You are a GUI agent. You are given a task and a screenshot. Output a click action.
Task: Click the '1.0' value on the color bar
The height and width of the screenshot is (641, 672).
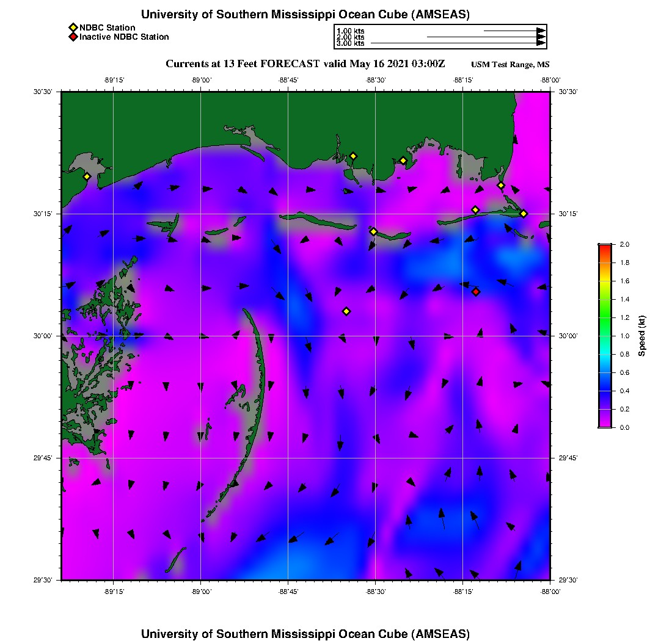(x=624, y=336)
